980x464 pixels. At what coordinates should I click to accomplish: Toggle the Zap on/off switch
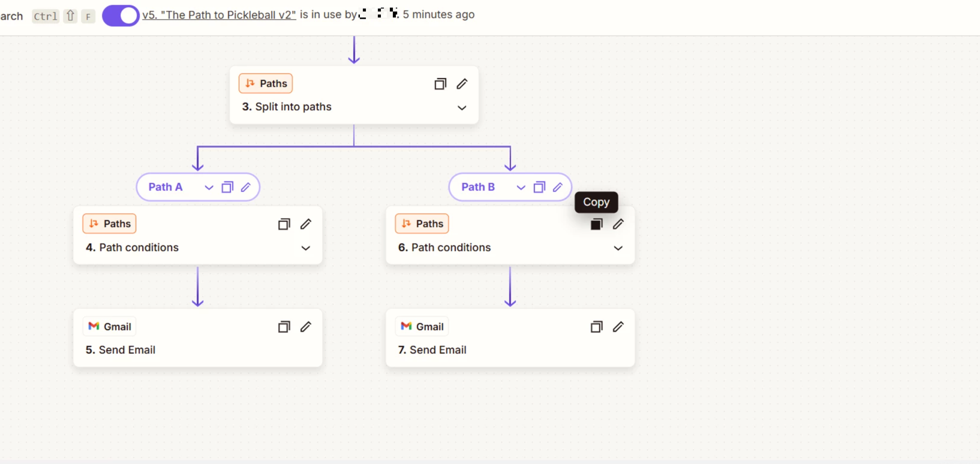121,16
